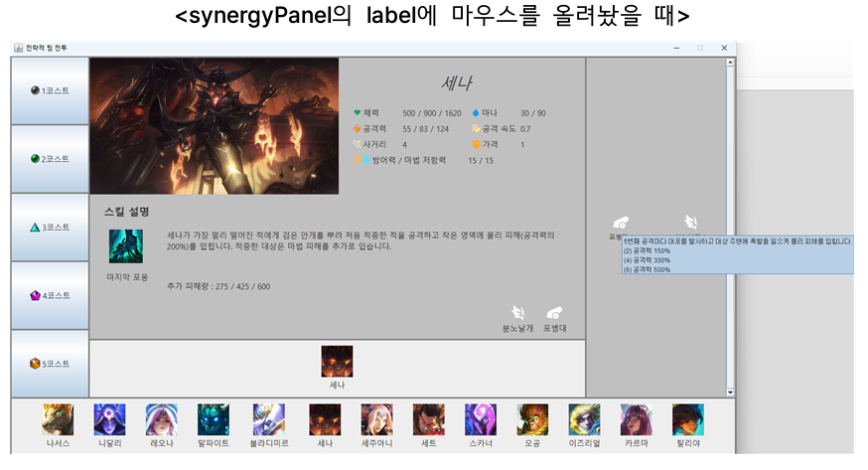
Task: Click the cannon synergy icon in right panel
Action: click(621, 223)
